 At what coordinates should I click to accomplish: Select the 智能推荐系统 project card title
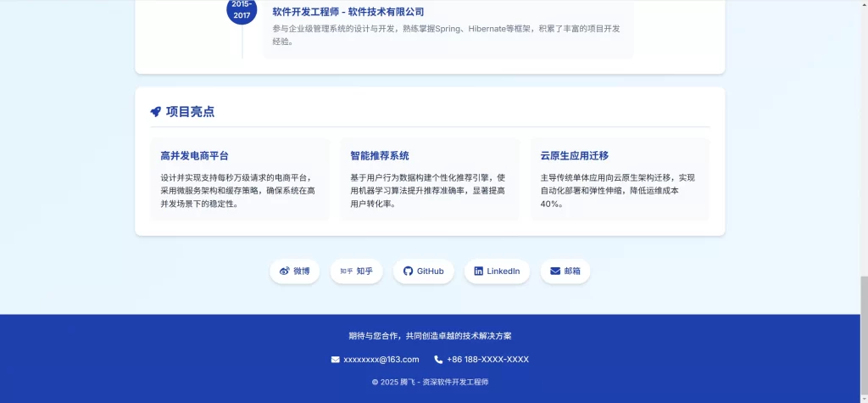click(380, 156)
